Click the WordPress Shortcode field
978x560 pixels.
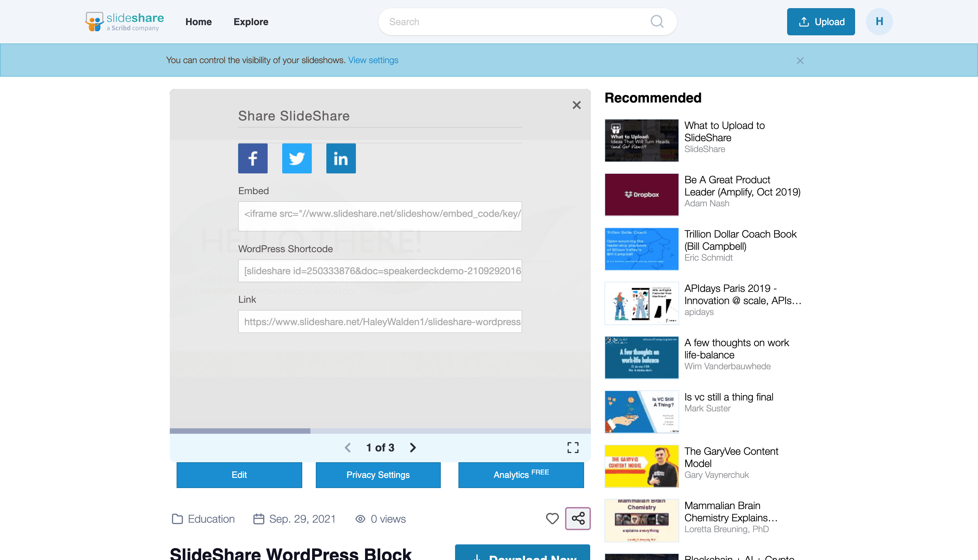[x=380, y=271]
